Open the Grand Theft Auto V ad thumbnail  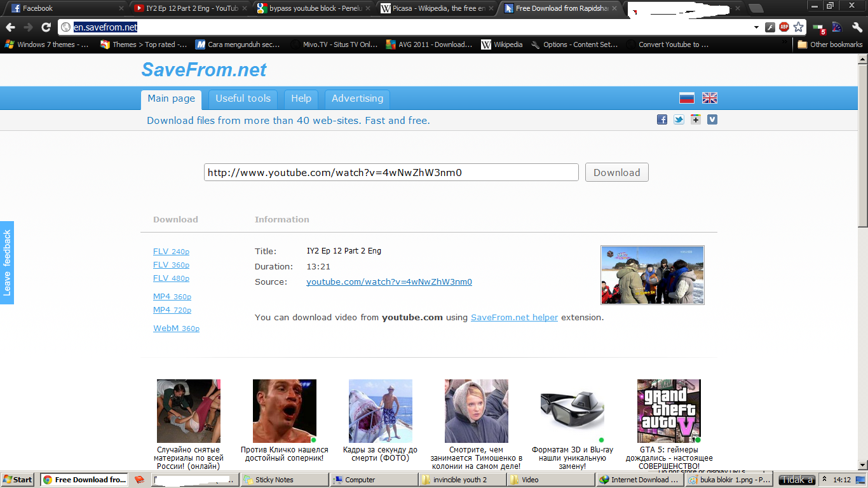(669, 411)
